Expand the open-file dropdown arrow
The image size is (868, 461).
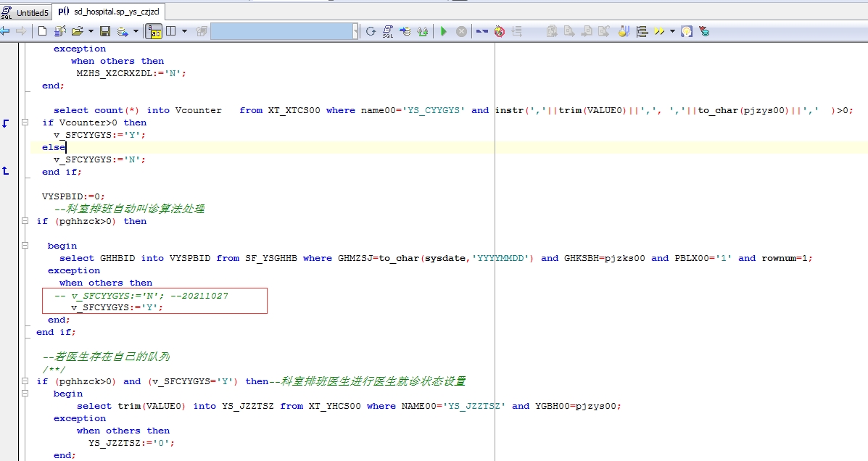click(x=90, y=32)
